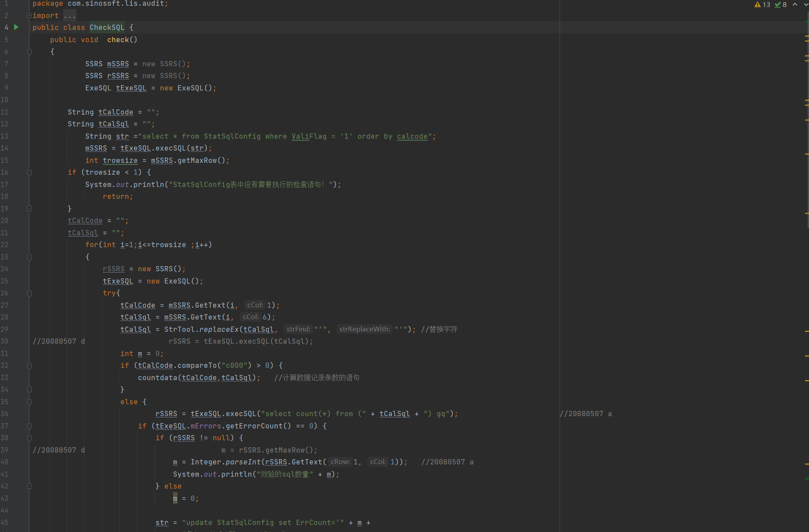
Task: Click the highlighted m variable at line 43
Action: coord(175,499)
